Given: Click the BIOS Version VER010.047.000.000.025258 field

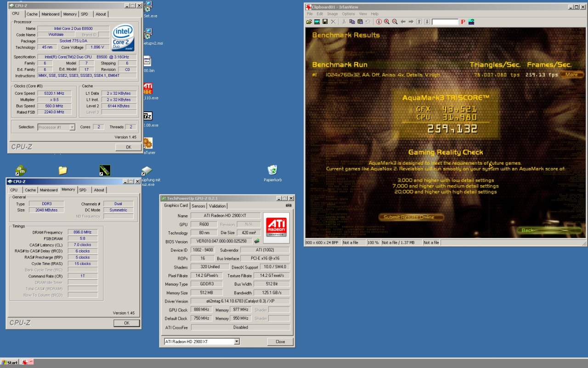Looking at the screenshot, I should pos(221,241).
